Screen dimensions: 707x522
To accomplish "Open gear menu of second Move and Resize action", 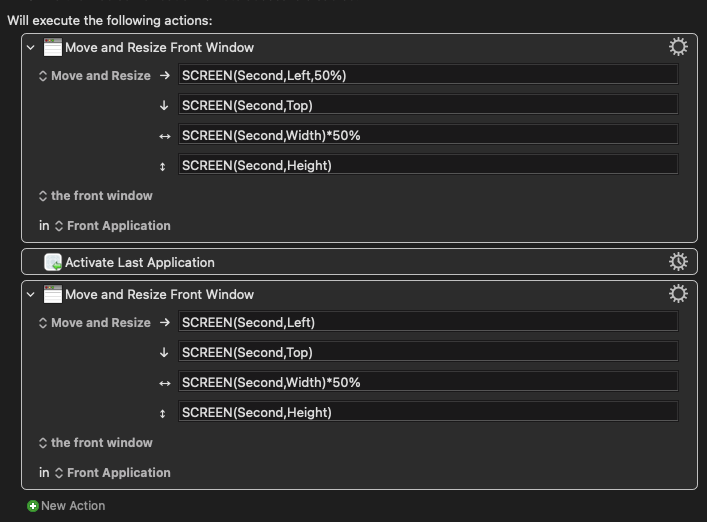I will pyautogui.click(x=678, y=294).
